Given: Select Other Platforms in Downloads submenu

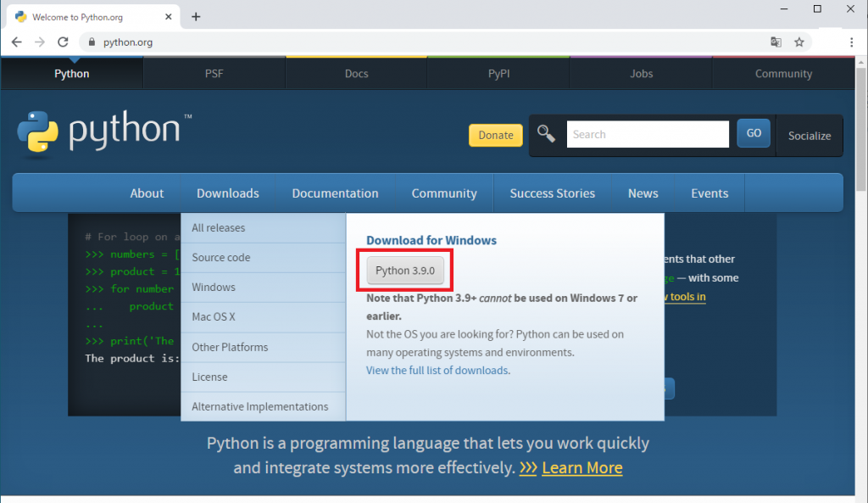Looking at the screenshot, I should [x=264, y=347].
